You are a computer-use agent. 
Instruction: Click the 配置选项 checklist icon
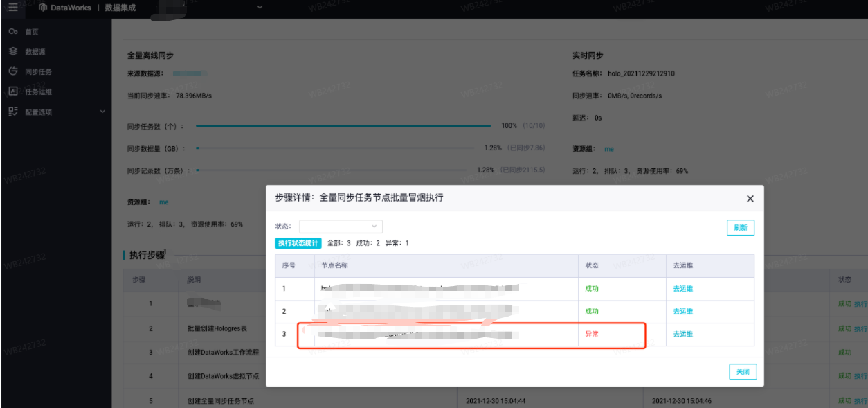13,112
